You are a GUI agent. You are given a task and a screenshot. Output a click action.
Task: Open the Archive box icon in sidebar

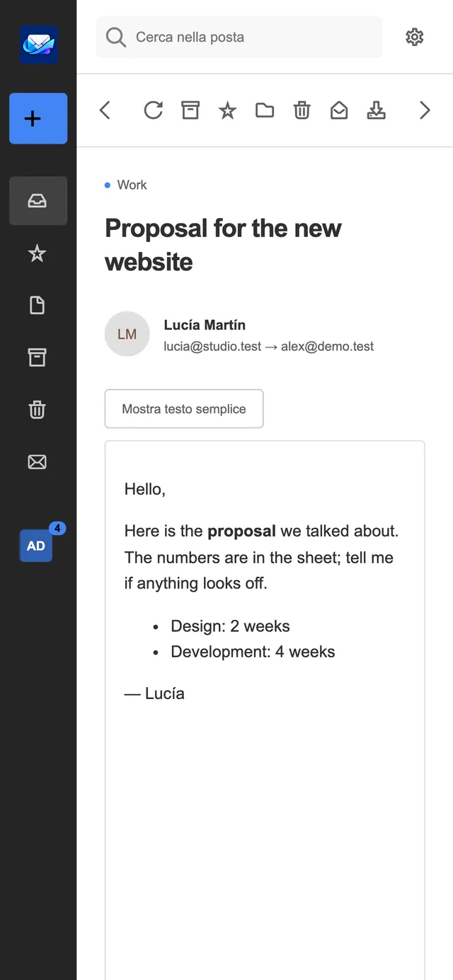click(37, 357)
